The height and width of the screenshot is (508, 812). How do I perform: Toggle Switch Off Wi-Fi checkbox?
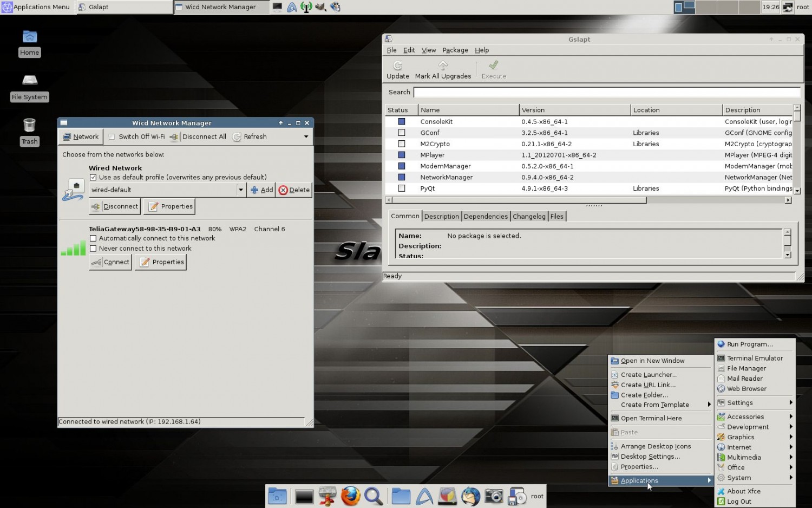tap(112, 137)
